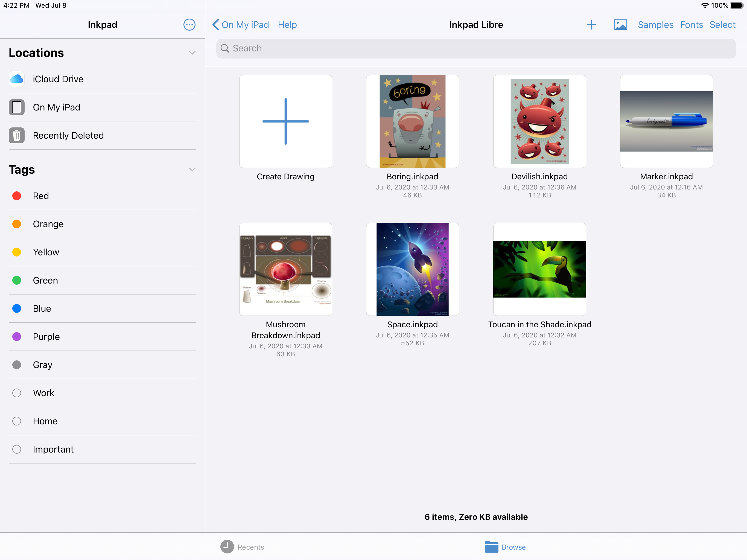The height and width of the screenshot is (560, 747).
Task: Open Recently Deleted trash
Action: [68, 135]
